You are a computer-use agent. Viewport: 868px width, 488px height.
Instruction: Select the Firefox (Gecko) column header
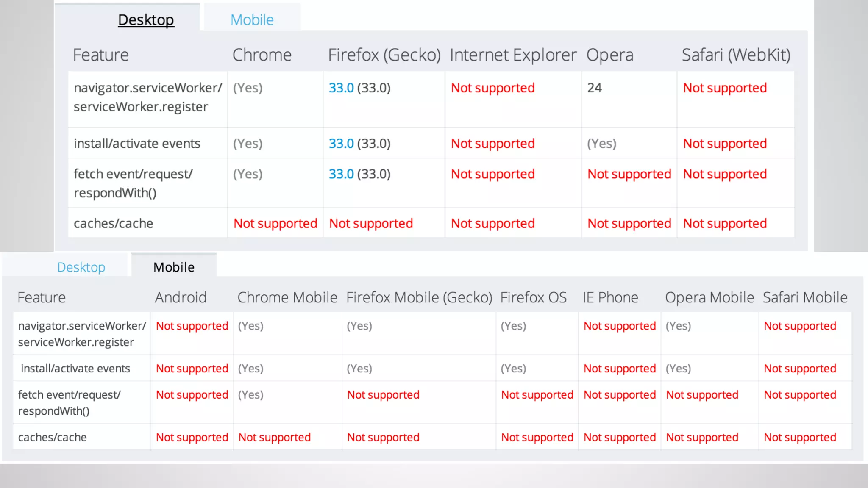click(384, 55)
